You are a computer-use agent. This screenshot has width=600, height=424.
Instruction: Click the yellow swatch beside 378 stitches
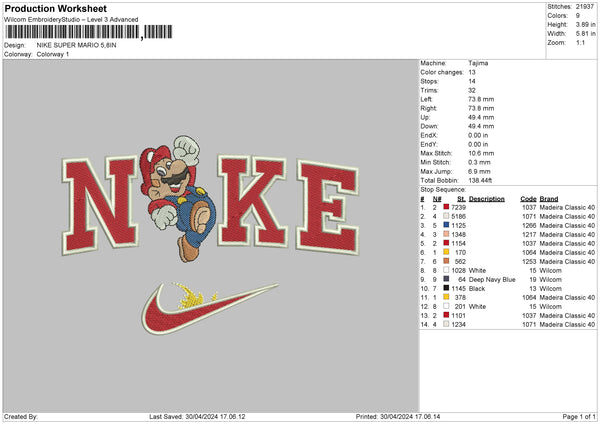(x=446, y=297)
